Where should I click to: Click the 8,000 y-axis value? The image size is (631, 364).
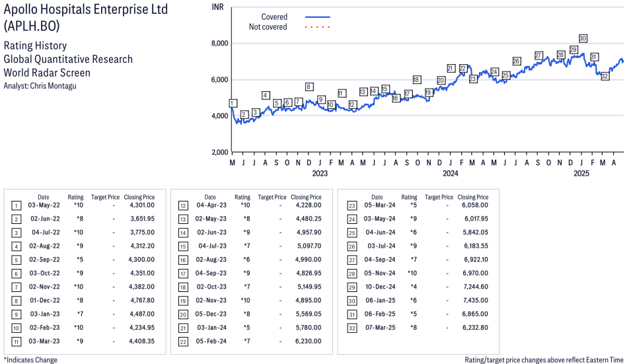pos(220,43)
